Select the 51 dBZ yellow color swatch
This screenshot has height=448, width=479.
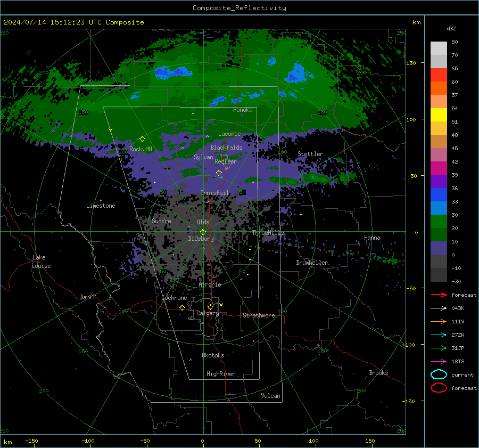pyautogui.click(x=439, y=115)
